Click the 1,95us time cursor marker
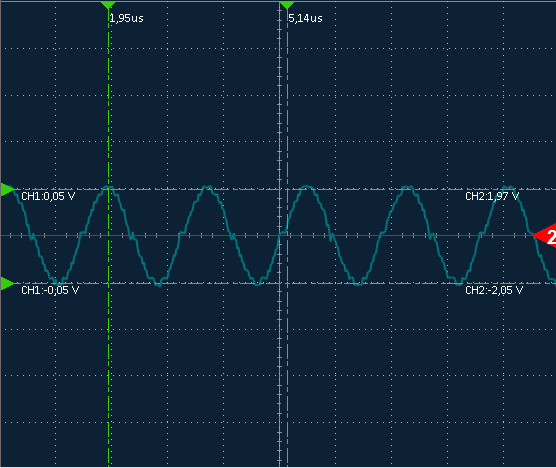 (108, 5)
